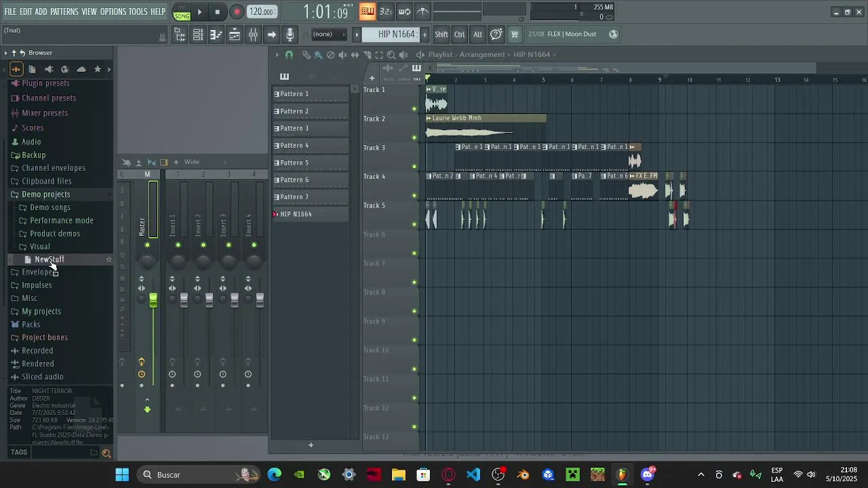Show the Mixer via the faders toolbar icon
Screen dimensions: 868x488
(253, 35)
